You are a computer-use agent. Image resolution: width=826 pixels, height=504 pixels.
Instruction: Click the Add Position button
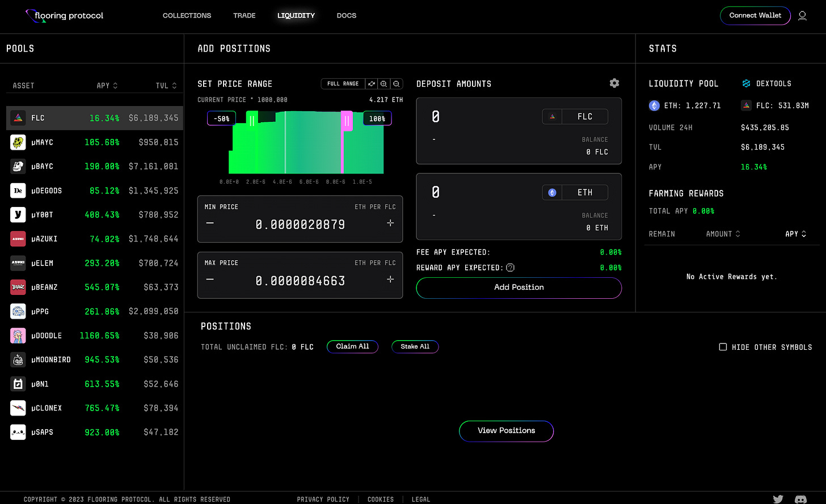point(519,287)
